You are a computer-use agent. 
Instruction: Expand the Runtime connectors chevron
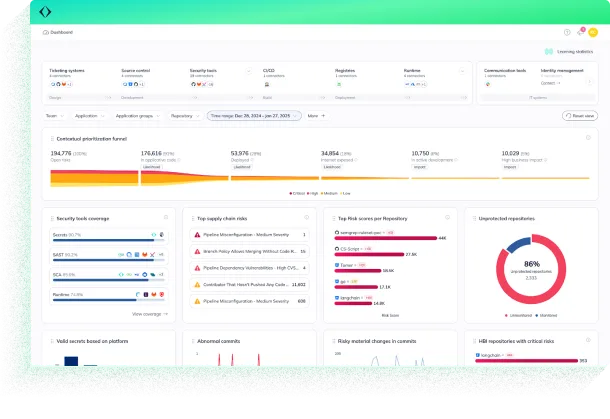pos(462,71)
